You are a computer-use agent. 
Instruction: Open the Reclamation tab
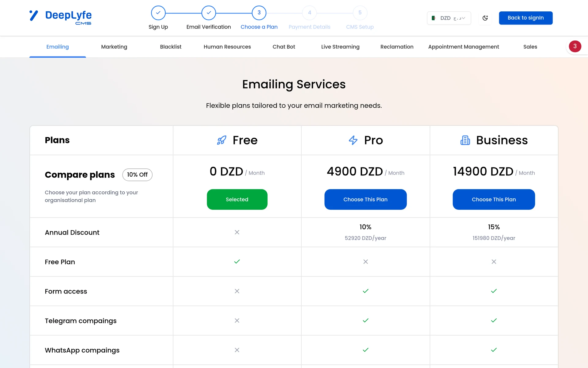[x=397, y=47]
